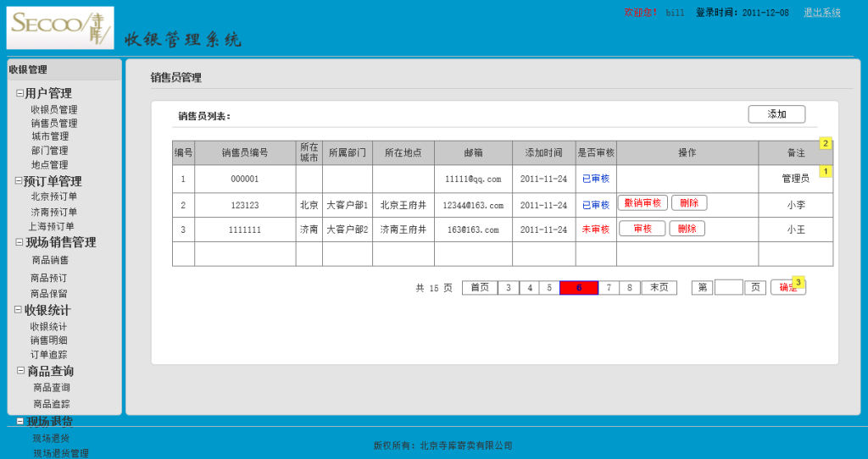Click the page number input field
Screen dimensions: 868x459
(x=728, y=288)
